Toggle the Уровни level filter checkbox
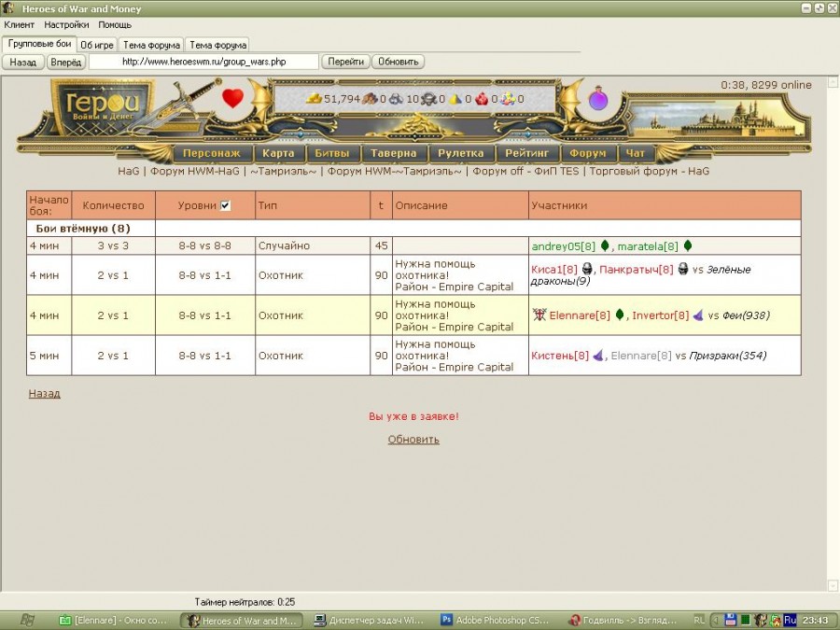 226,205
